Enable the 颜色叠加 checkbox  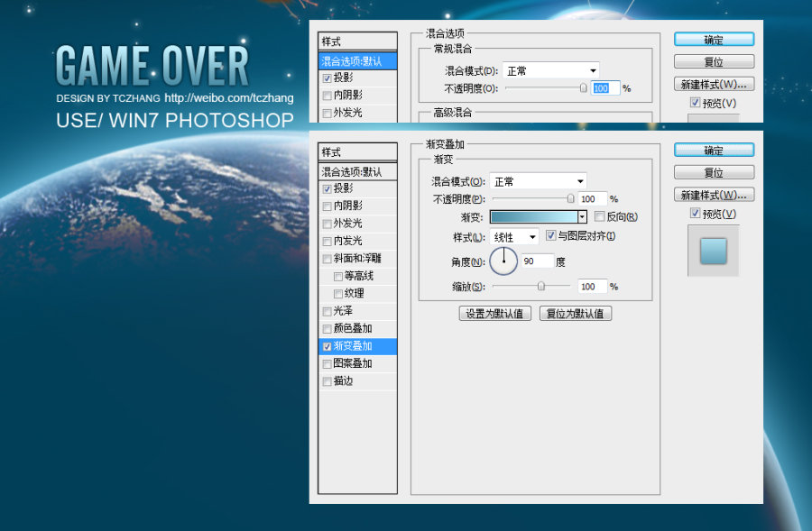[327, 329]
